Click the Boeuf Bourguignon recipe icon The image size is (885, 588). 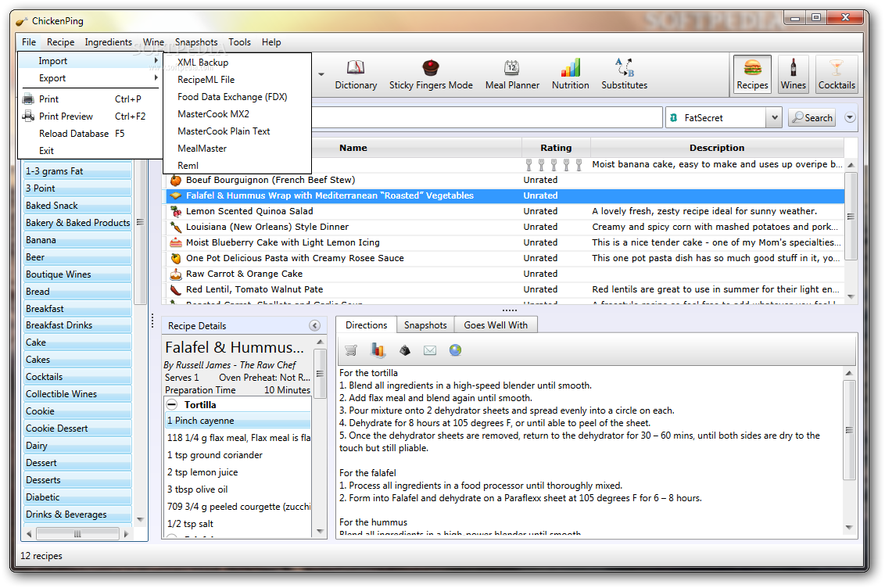tap(176, 180)
